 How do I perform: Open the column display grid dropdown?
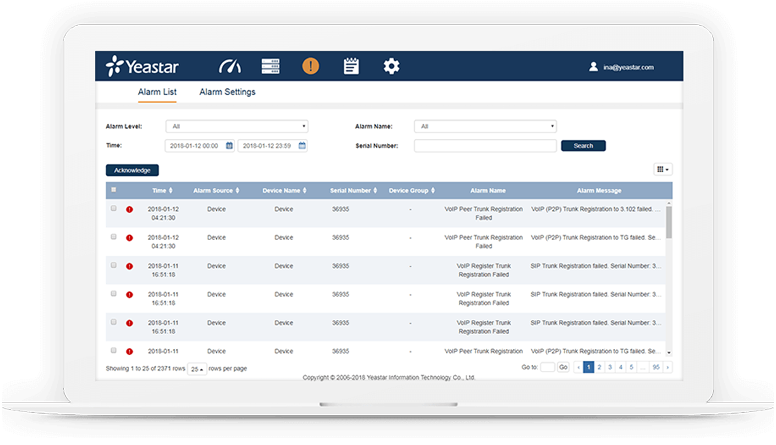point(662,170)
